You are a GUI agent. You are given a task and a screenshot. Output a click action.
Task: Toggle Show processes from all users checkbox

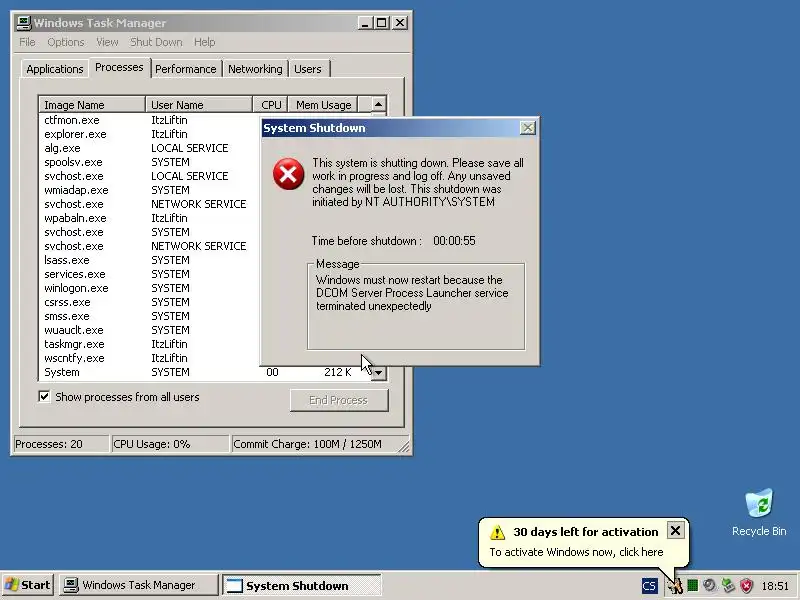coord(44,396)
